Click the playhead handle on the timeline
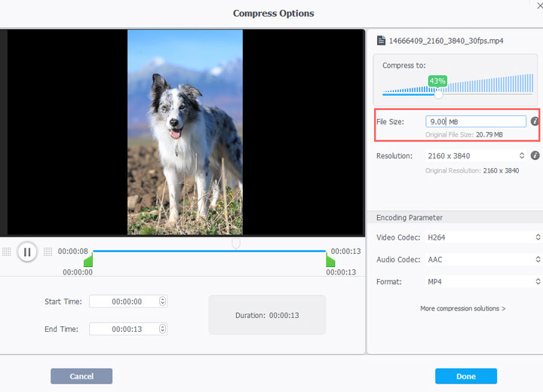The height and width of the screenshot is (392, 543). tap(236, 243)
